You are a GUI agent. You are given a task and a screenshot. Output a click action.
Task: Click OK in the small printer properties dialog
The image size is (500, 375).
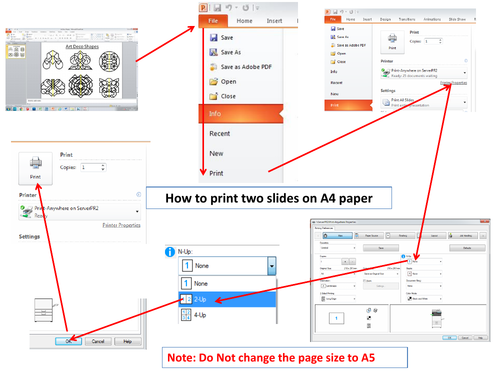449,338
